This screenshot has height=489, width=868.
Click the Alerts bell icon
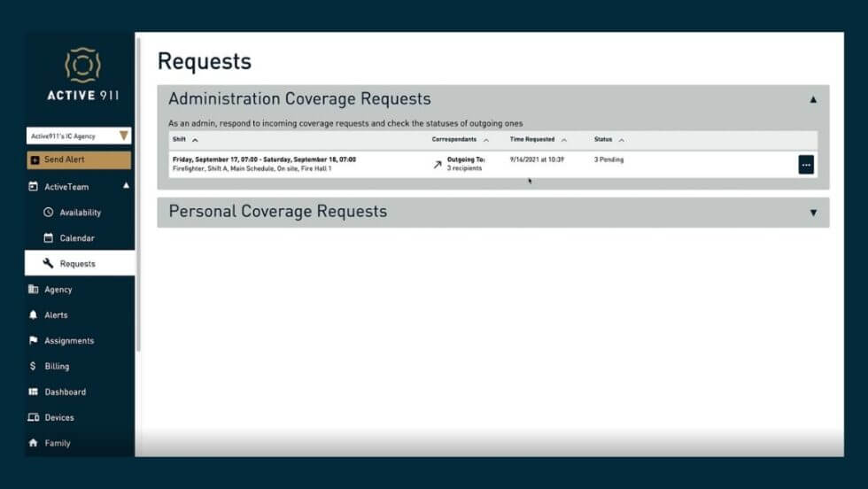point(34,315)
